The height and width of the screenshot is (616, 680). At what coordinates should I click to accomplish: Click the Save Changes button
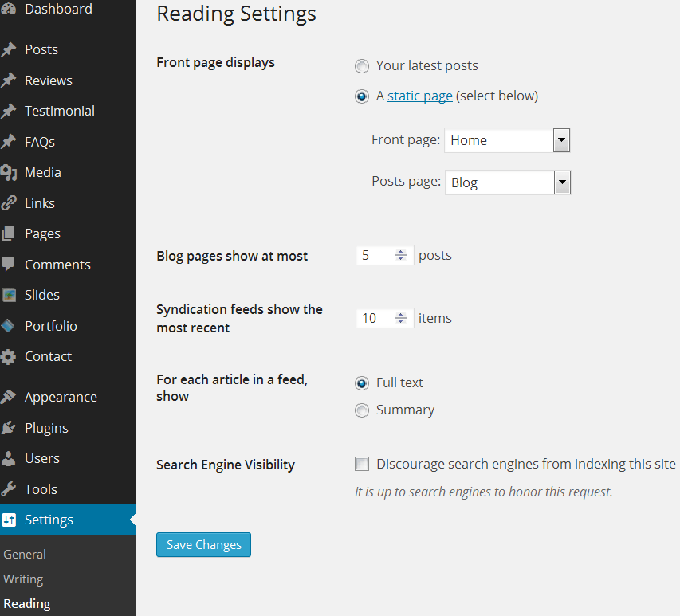coord(203,545)
